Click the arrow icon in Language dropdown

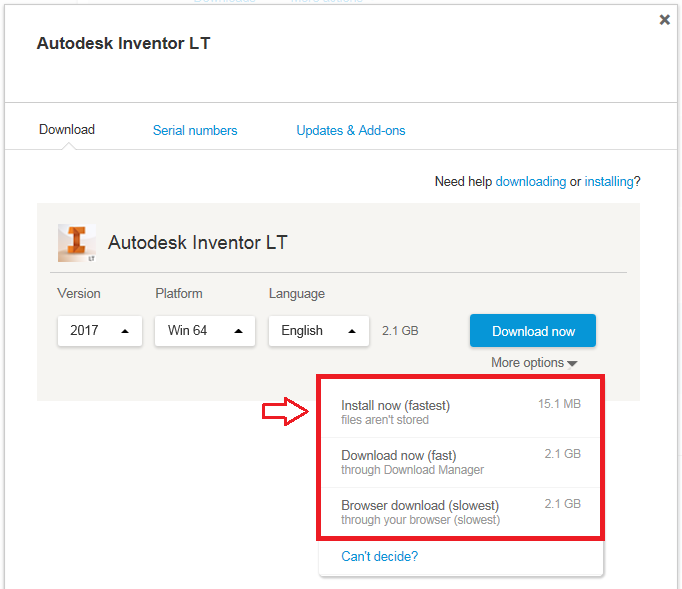pos(352,331)
